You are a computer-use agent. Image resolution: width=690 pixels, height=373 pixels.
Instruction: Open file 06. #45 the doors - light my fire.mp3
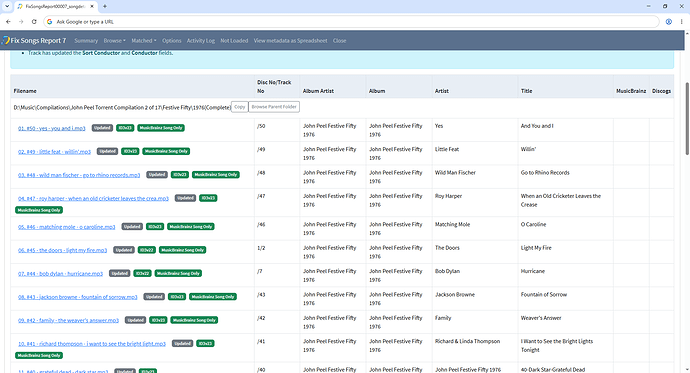point(62,250)
